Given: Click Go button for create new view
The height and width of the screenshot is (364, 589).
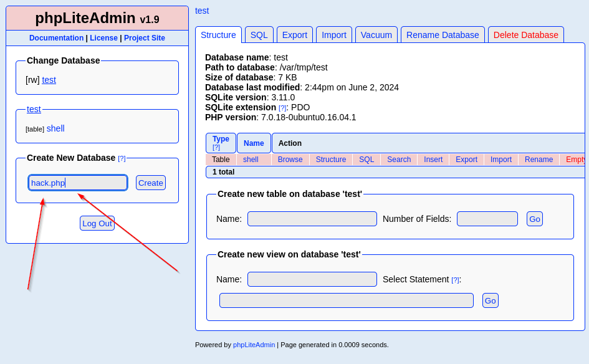Looking at the screenshot, I should pos(490,300).
